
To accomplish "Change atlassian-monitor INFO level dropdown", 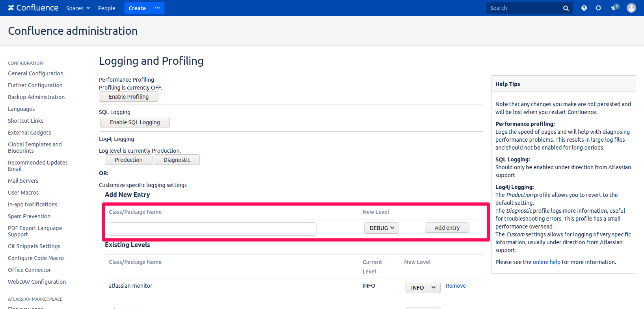I will coord(423,288).
